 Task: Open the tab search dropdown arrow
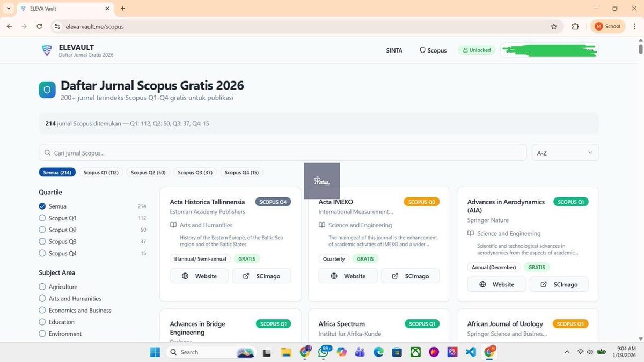tap(9, 9)
